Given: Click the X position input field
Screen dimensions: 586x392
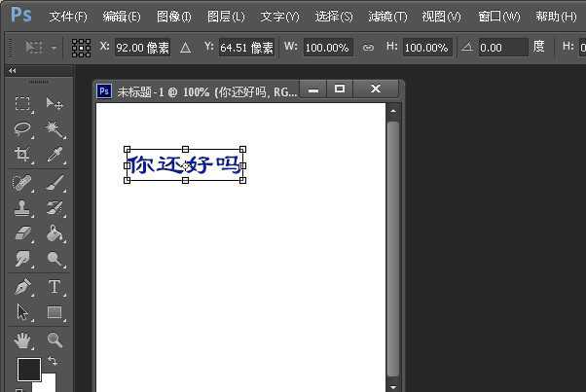Looking at the screenshot, I should tap(141, 48).
